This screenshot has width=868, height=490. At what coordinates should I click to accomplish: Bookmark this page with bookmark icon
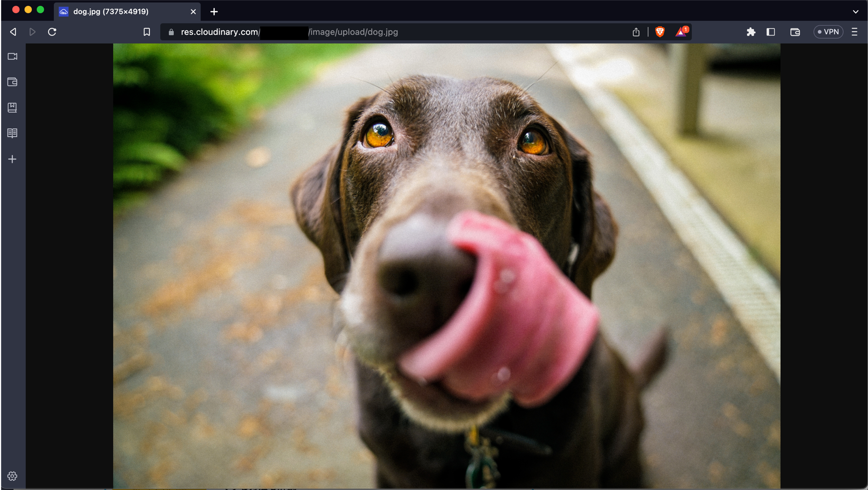click(x=146, y=32)
